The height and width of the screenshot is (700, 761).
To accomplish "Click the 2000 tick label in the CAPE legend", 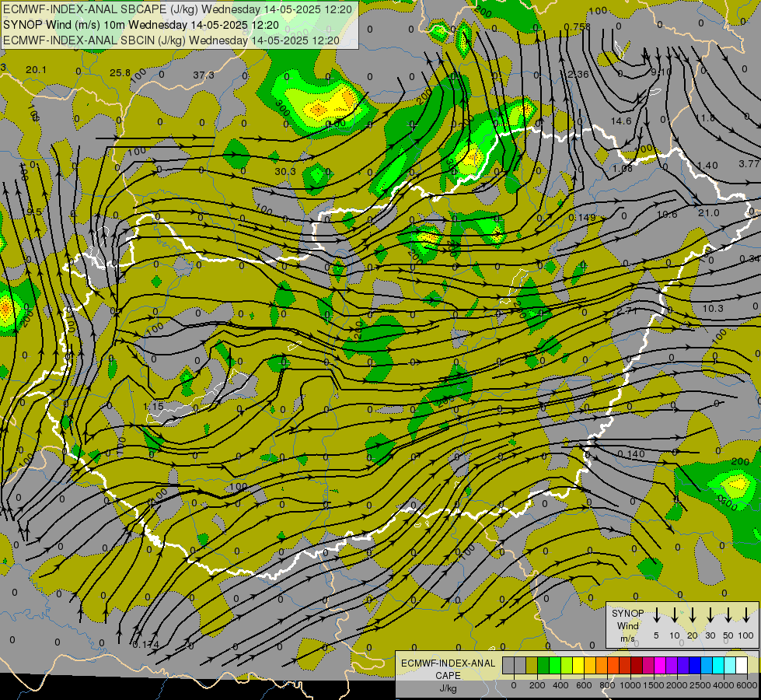I will (x=677, y=685).
